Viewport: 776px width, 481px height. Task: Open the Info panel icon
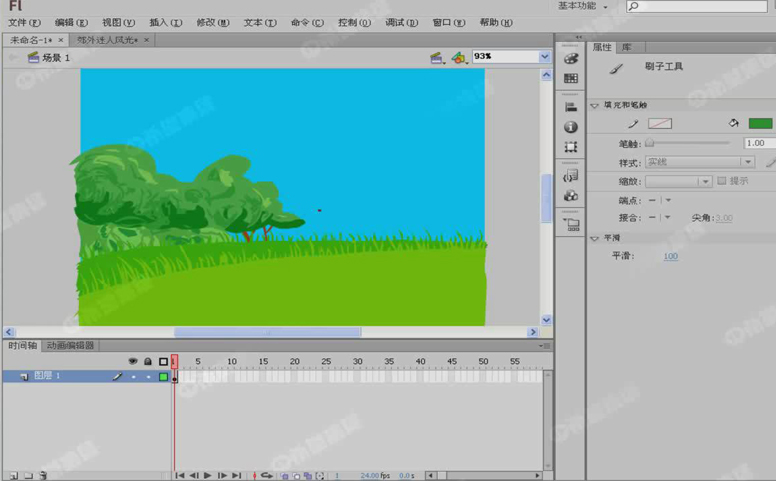[571, 127]
